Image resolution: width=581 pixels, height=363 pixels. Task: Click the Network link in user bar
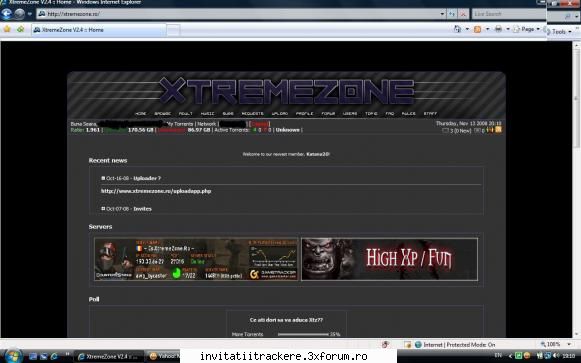click(x=207, y=124)
